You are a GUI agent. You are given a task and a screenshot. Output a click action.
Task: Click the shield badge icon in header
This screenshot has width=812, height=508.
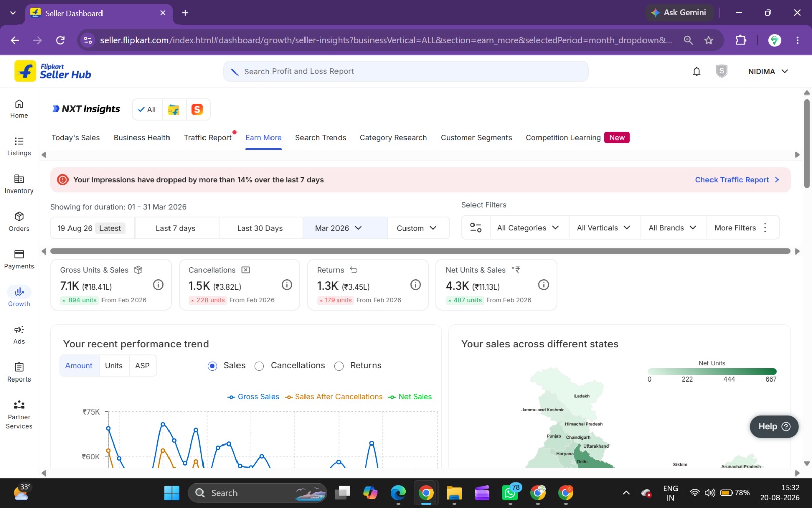[721, 71]
